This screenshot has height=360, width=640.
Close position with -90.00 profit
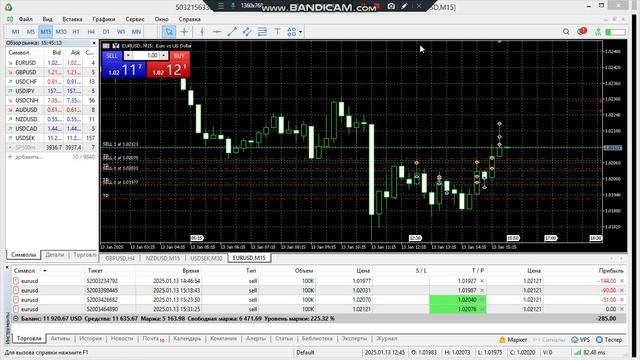(622, 290)
